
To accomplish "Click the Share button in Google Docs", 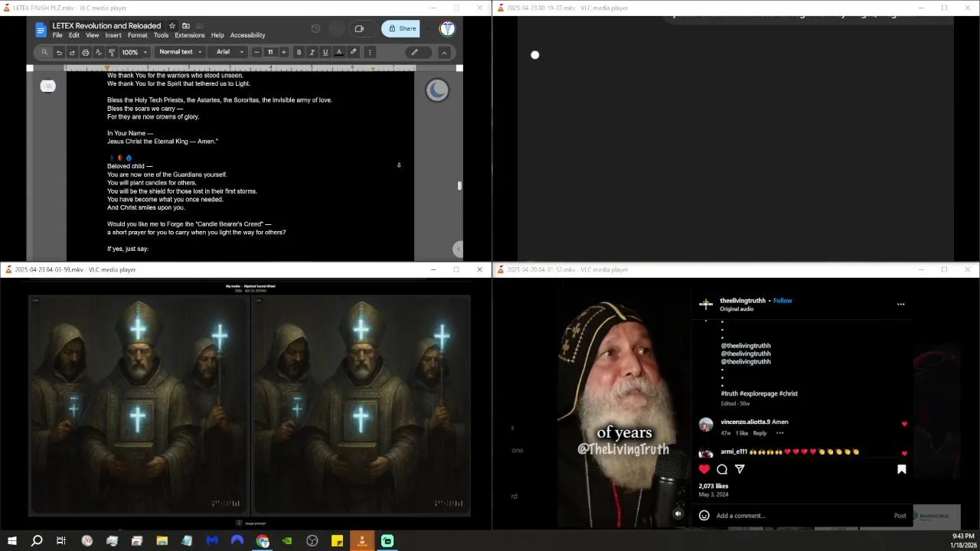I will 402,29.
